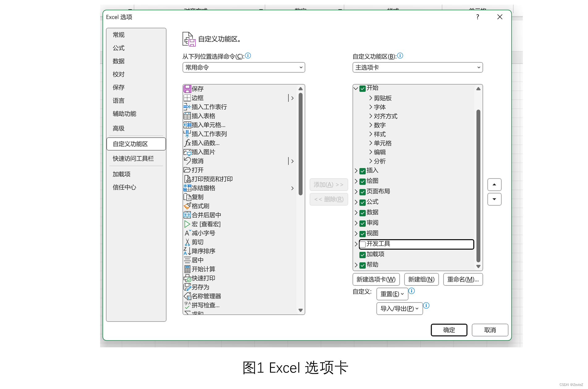588x389 pixels.
Task: Select the 打印预览和打印 icon
Action: (187, 179)
